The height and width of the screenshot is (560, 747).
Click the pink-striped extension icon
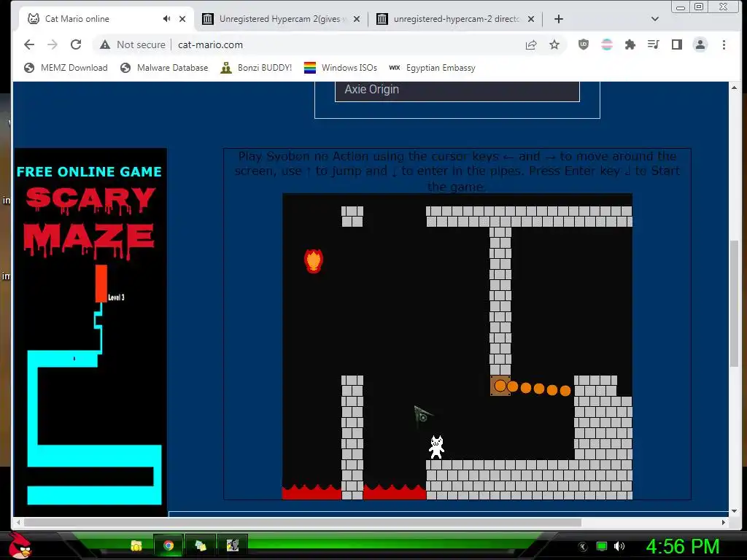(607, 44)
